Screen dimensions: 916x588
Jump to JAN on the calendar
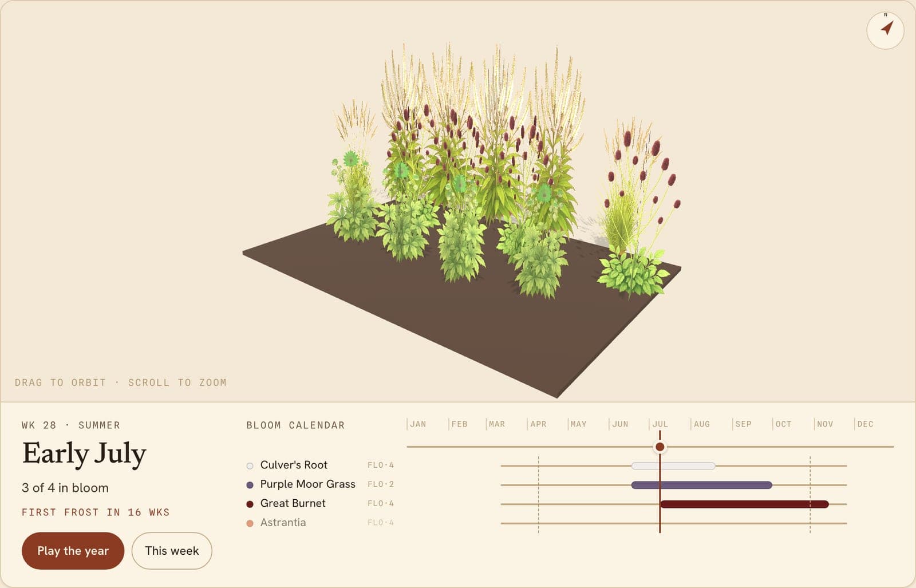click(418, 424)
